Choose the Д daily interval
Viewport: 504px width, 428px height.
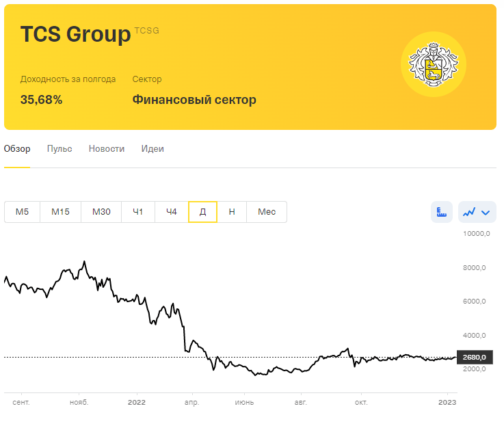point(203,212)
